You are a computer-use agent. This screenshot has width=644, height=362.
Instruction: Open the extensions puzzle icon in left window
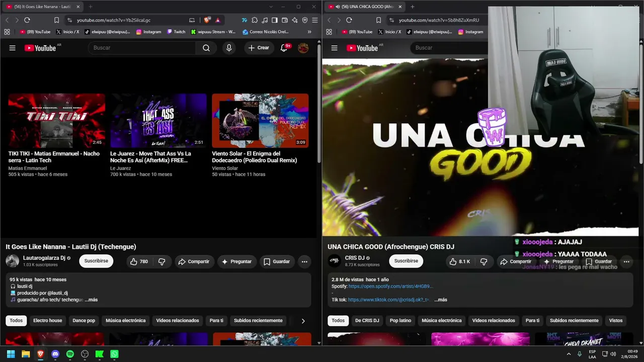coord(255,20)
